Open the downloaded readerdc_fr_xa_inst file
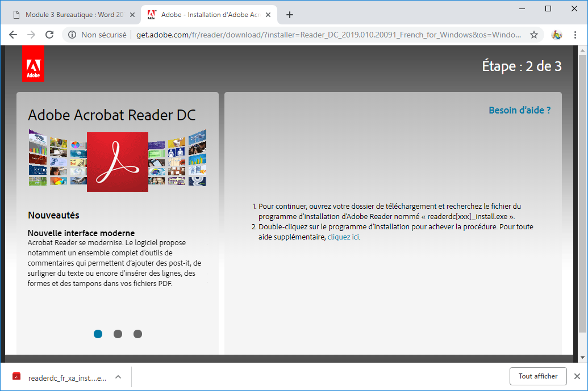The height and width of the screenshot is (391, 588). tap(67, 378)
